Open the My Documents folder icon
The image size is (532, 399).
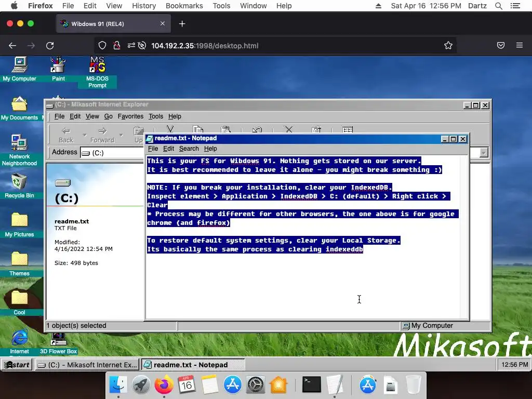19,108
